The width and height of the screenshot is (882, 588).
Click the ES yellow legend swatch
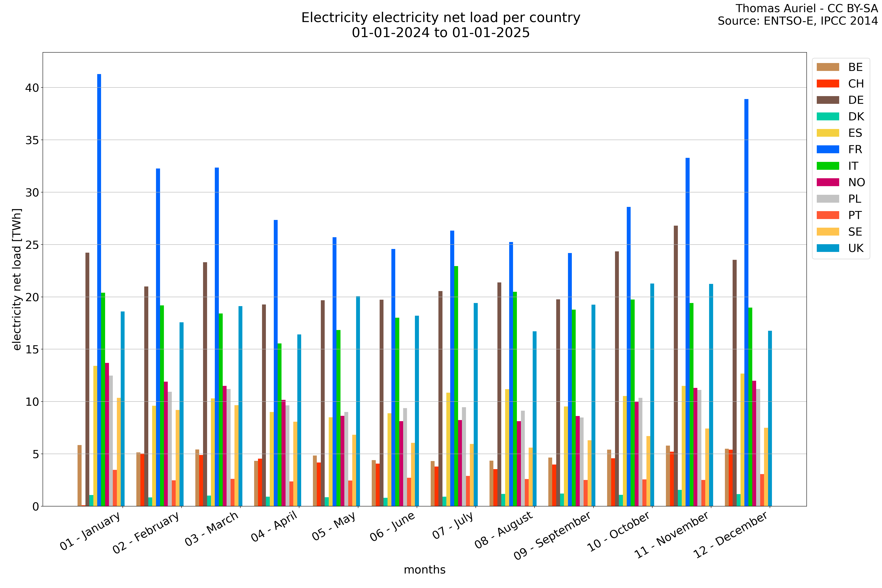(828, 133)
